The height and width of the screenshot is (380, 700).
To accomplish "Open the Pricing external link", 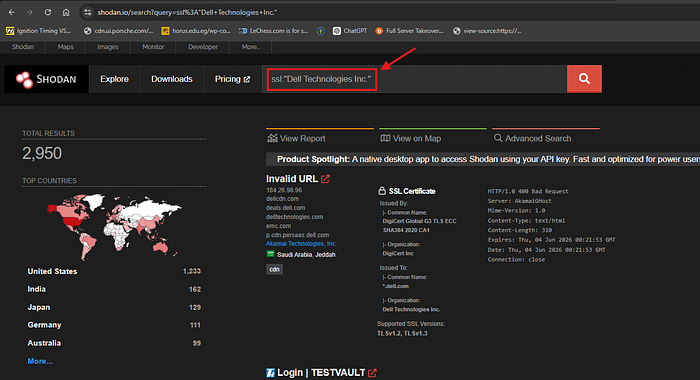I will [233, 79].
